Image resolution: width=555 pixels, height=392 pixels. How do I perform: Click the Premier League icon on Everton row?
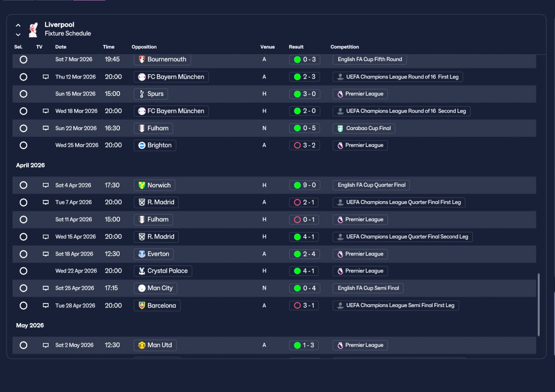[340, 254]
